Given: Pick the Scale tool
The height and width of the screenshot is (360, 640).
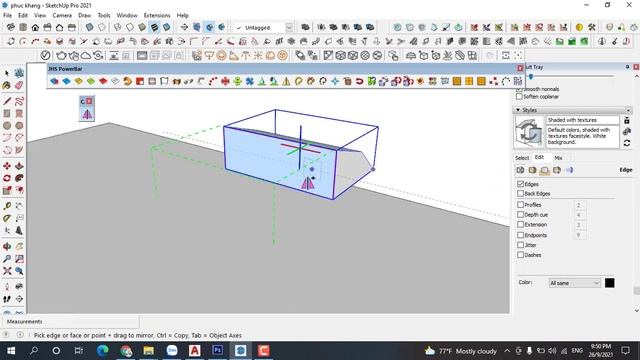Looking at the screenshot, I should [x=7, y=190].
